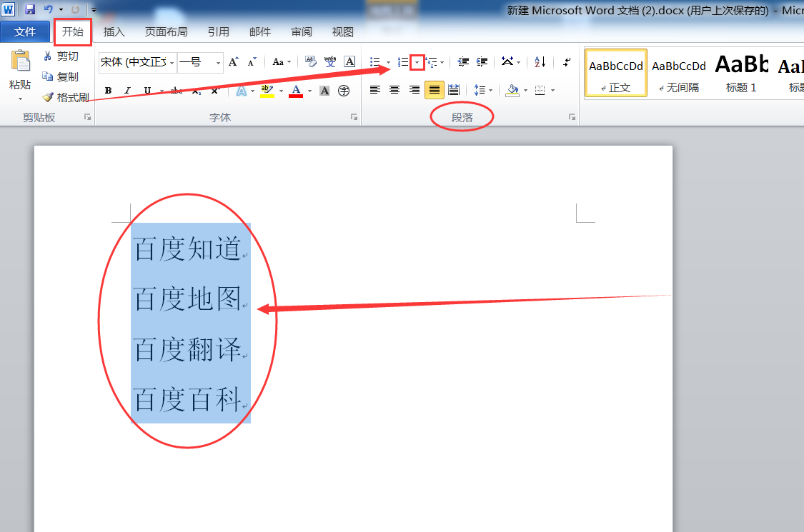Click the Line Spacing icon
Image resolution: width=804 pixels, height=532 pixels.
(x=480, y=90)
